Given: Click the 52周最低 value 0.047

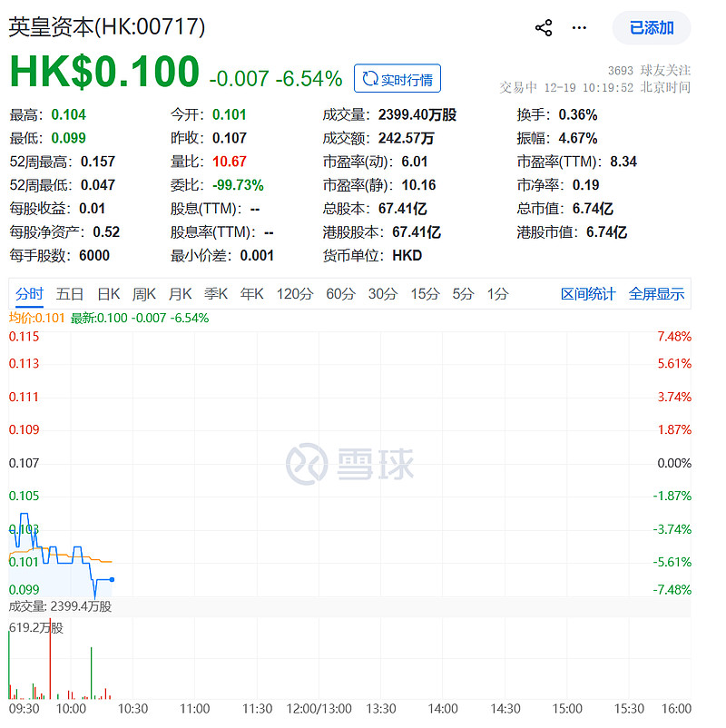Looking at the screenshot, I should pos(98,185).
